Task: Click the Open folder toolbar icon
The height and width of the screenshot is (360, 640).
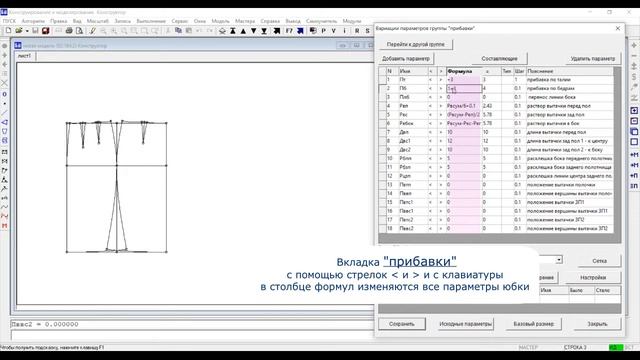Action: pos(18,31)
